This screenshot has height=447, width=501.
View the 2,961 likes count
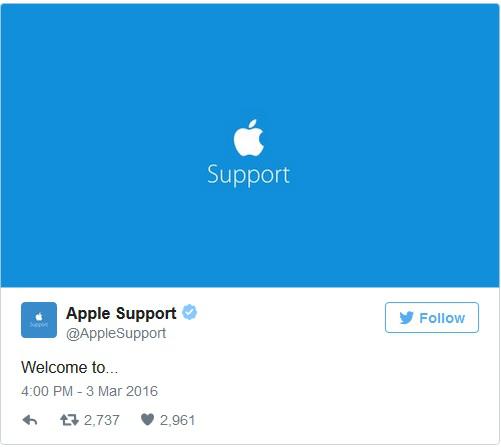tap(177, 420)
